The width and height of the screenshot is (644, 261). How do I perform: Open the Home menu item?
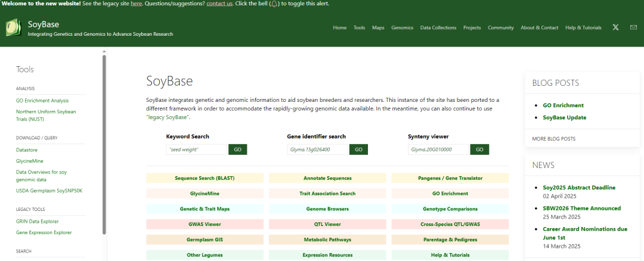coord(340,27)
